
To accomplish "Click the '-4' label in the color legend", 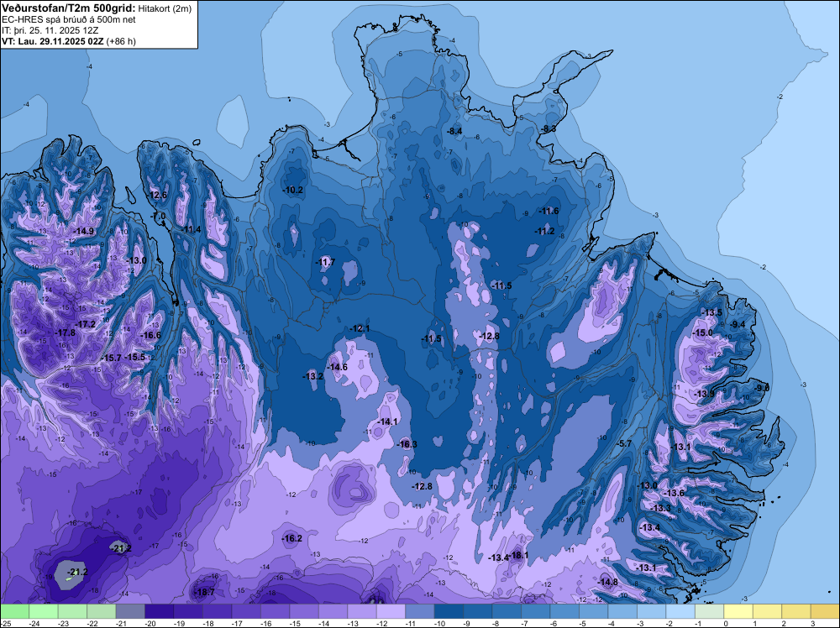I will pos(612,623).
